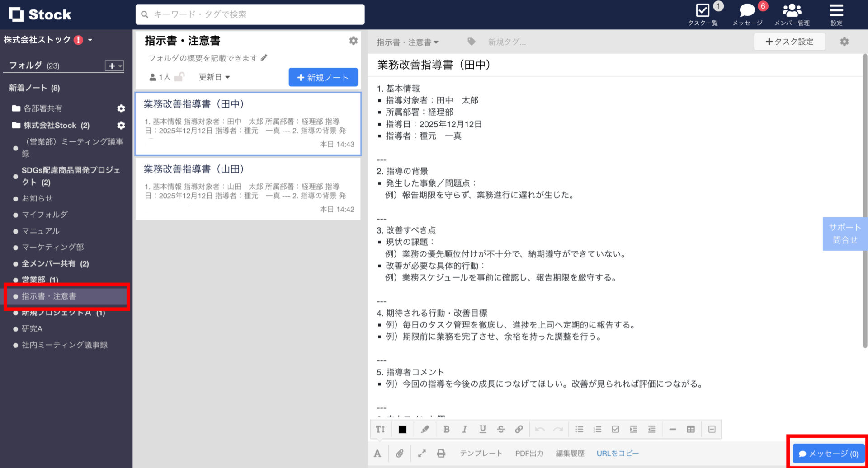This screenshot has height=468, width=868.
Task: Toggle italic formatting in the editor
Action: [464, 429]
